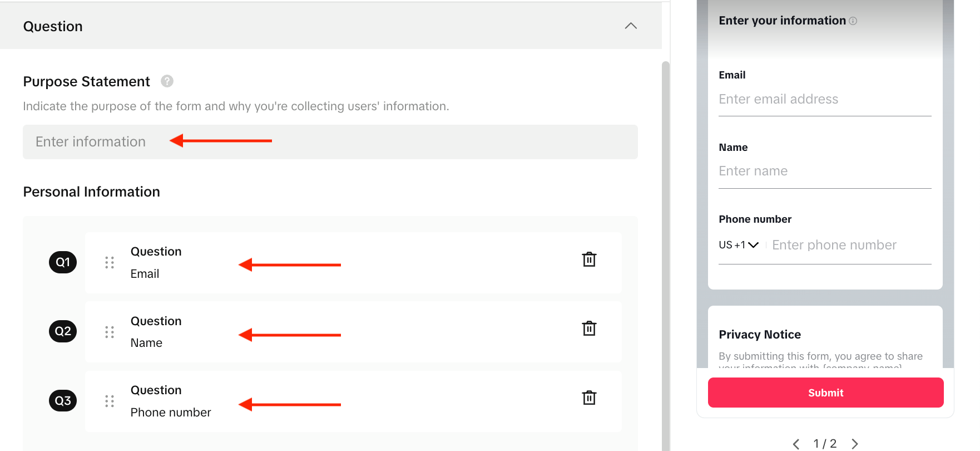Image resolution: width=980 pixels, height=451 pixels.
Task: Click the drag handle for Phone number question
Action: coord(110,401)
